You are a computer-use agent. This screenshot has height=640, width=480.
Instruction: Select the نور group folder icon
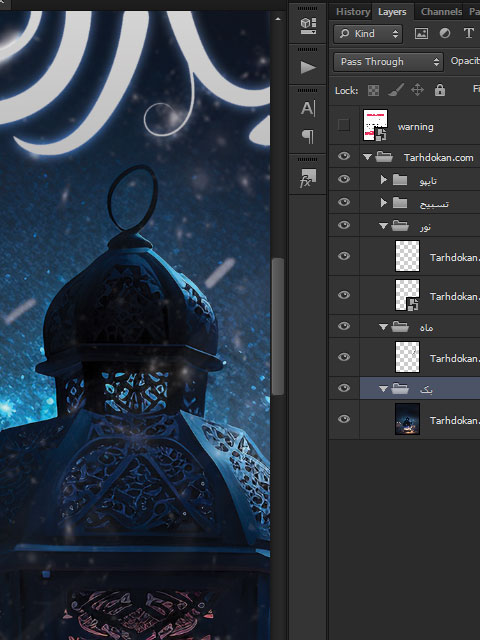[400, 225]
